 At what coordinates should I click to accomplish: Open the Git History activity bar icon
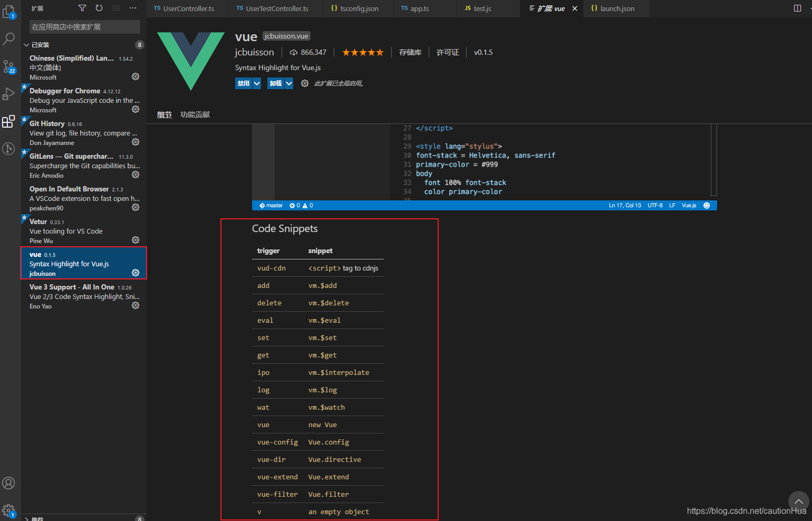tap(9, 149)
